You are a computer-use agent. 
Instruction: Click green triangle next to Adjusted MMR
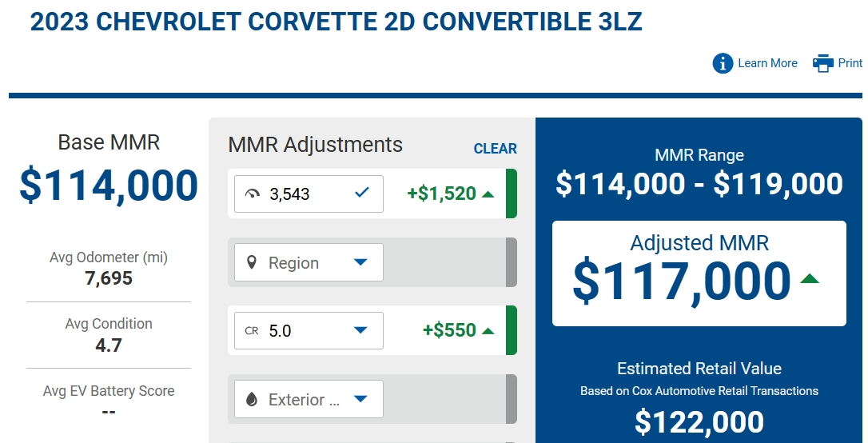point(810,278)
